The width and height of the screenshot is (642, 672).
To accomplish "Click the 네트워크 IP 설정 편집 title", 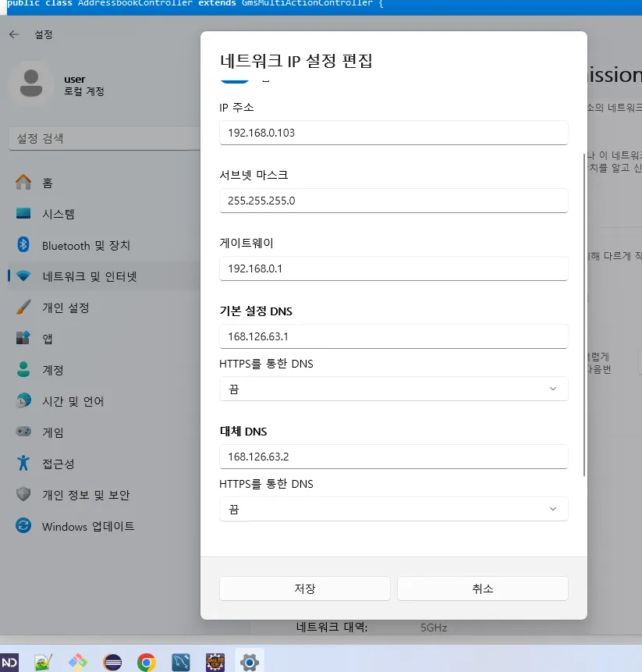I will click(x=296, y=60).
